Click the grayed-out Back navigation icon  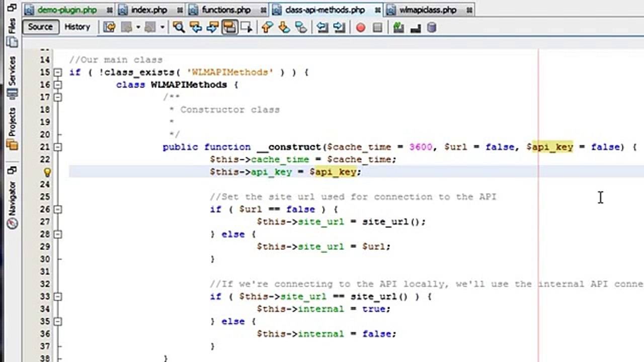[126, 27]
